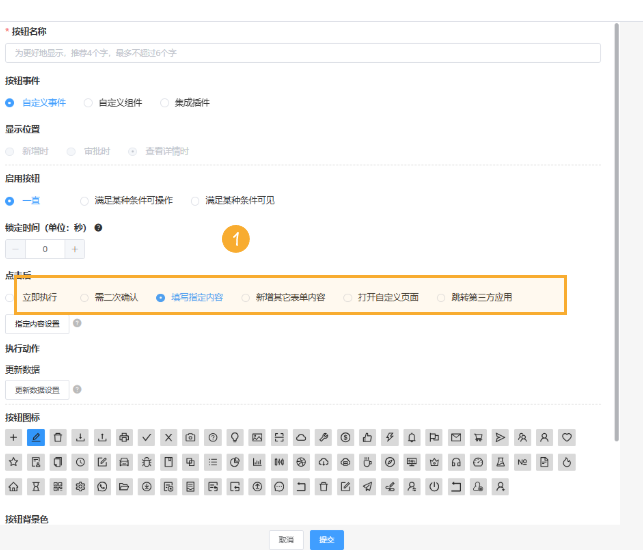Pick the clock icon
The height and width of the screenshot is (550, 643).
coord(80,462)
